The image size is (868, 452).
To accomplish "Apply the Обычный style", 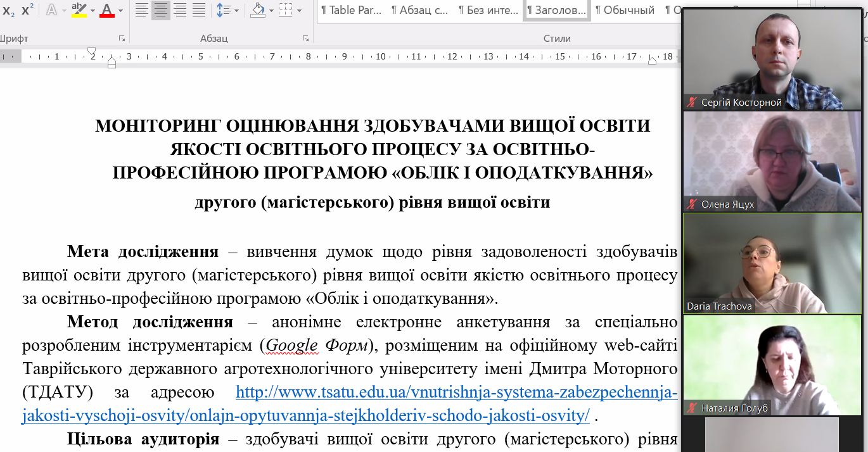I will pos(625,10).
